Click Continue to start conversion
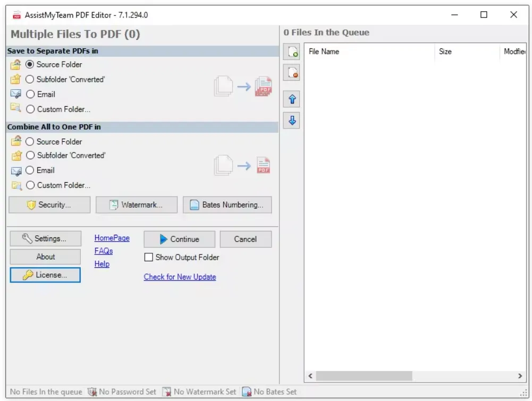 [x=180, y=240]
